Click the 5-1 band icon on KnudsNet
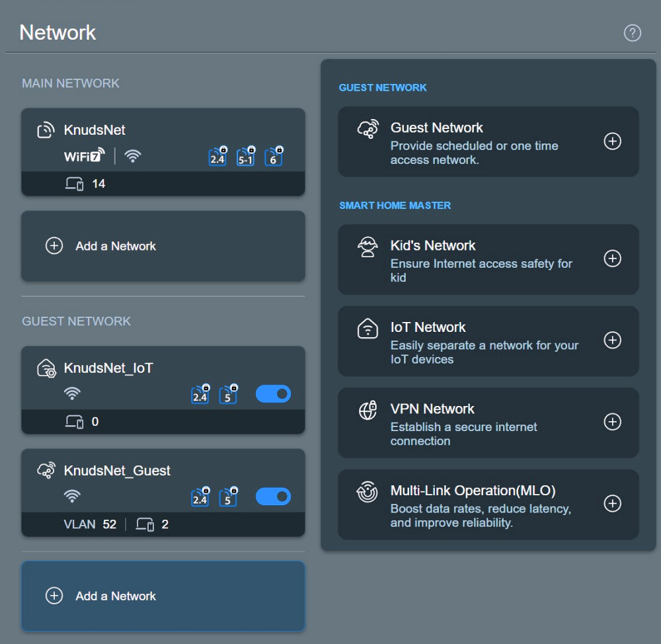This screenshot has width=661, height=644. coord(245,157)
